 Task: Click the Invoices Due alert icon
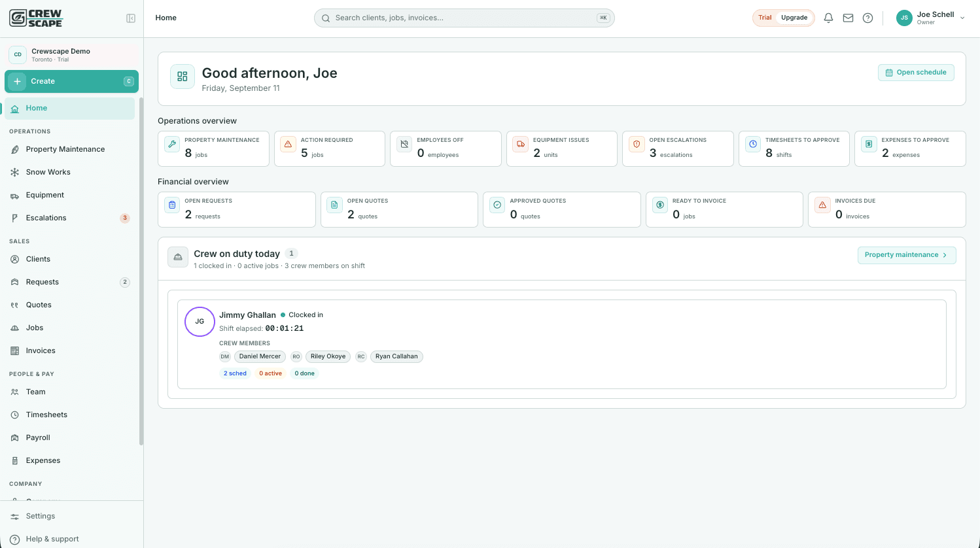click(822, 205)
